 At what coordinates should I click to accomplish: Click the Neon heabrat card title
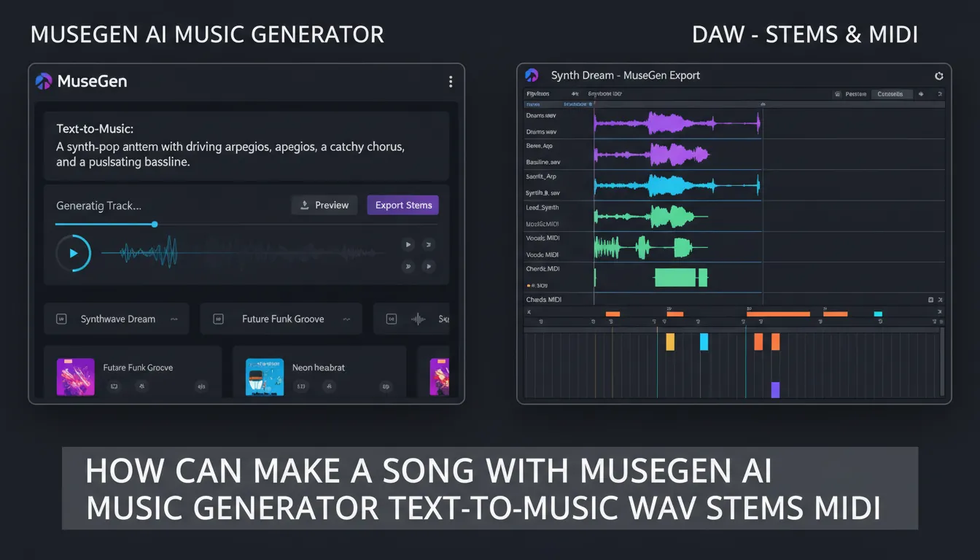319,367
